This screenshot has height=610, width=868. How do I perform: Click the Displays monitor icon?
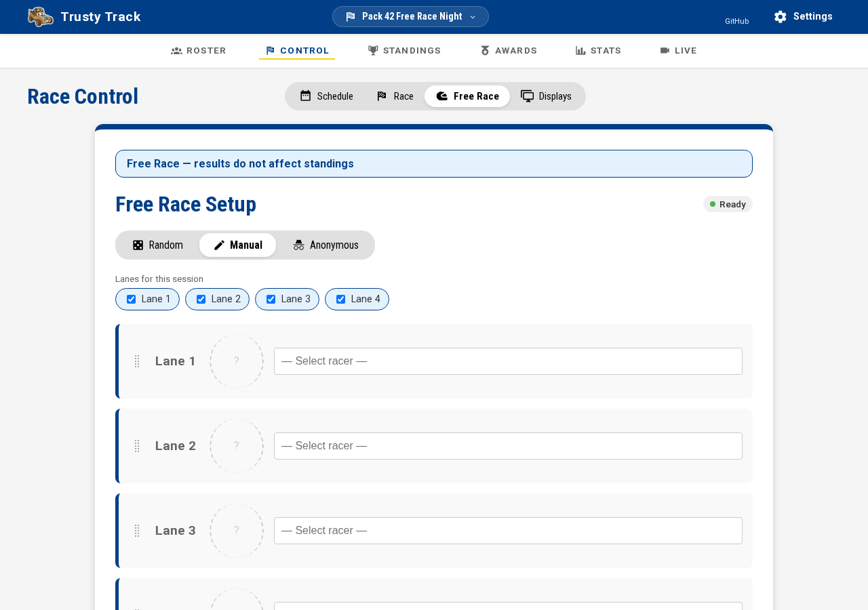coord(527,96)
